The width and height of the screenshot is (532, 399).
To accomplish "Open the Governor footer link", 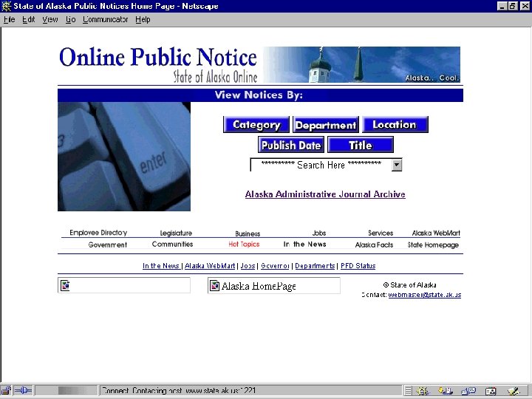I will (275, 266).
